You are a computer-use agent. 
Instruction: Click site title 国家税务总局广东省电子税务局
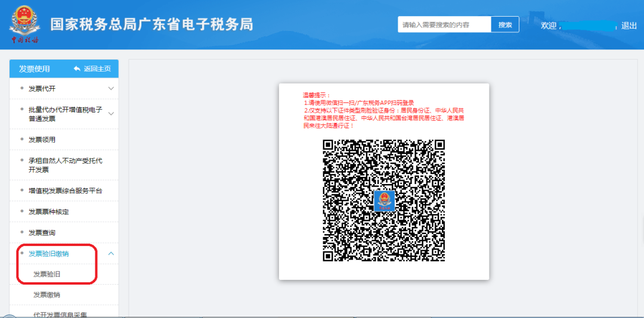[x=152, y=24]
